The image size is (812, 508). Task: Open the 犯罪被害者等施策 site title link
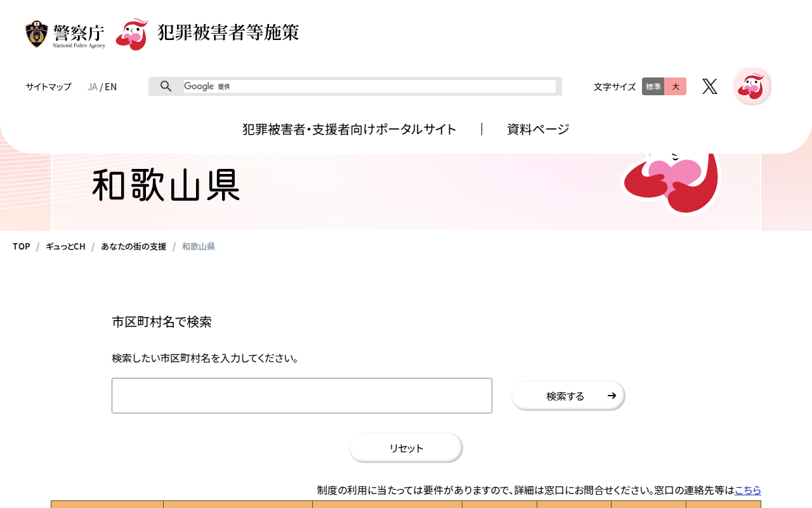tap(228, 33)
